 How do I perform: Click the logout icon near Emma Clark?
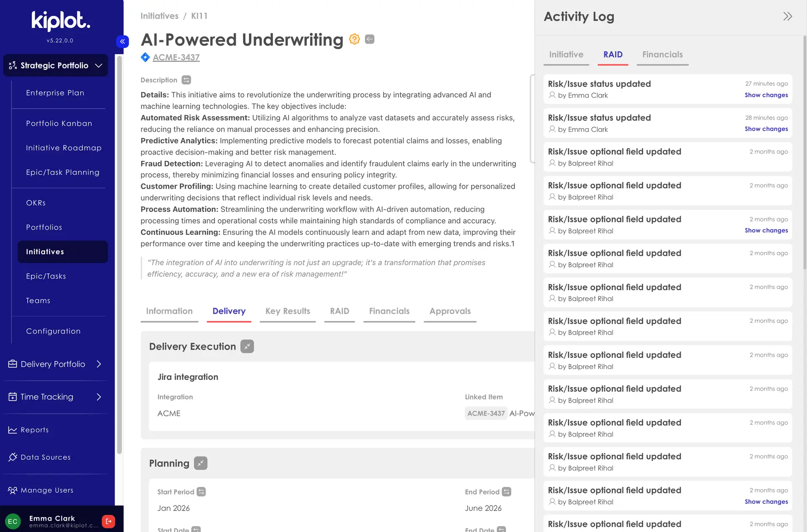108,521
